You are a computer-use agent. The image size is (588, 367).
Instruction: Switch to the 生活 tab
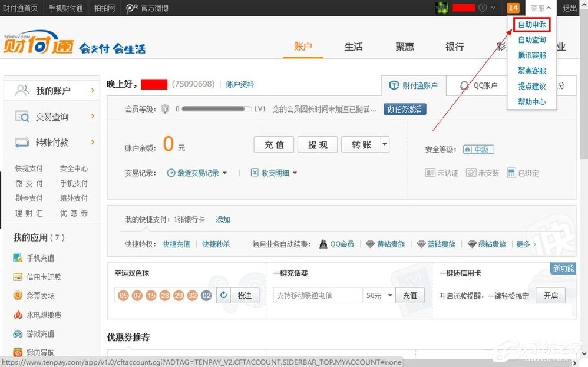pos(354,47)
